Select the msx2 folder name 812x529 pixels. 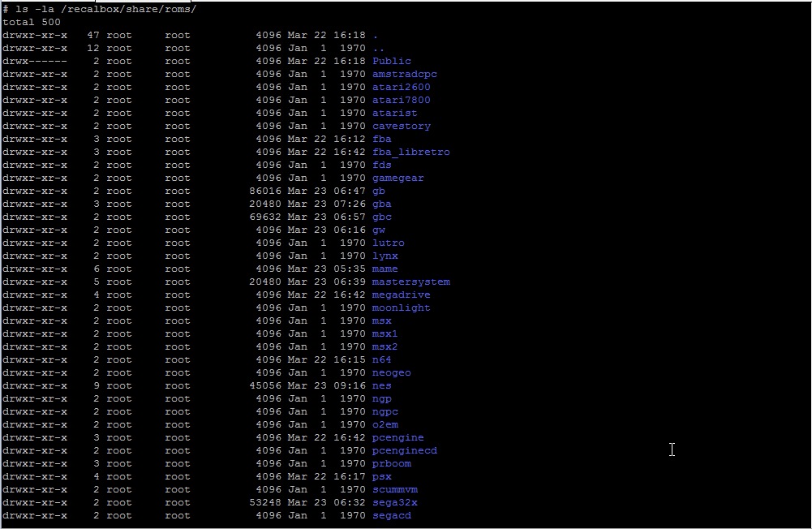(x=385, y=346)
